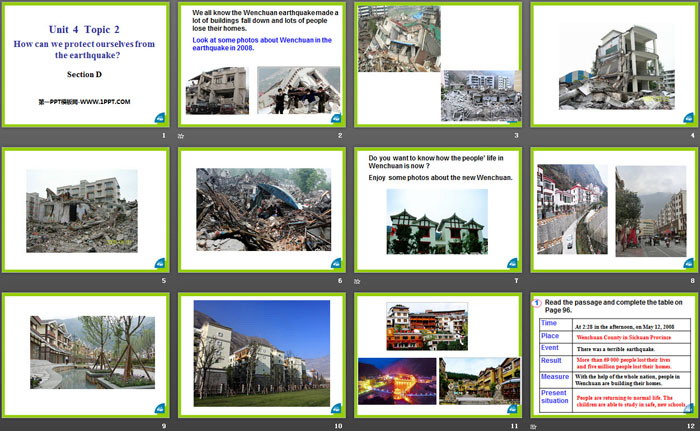Click the WWW.1PPT.COM text on slide 1
The image size is (700, 431).
click(x=85, y=102)
